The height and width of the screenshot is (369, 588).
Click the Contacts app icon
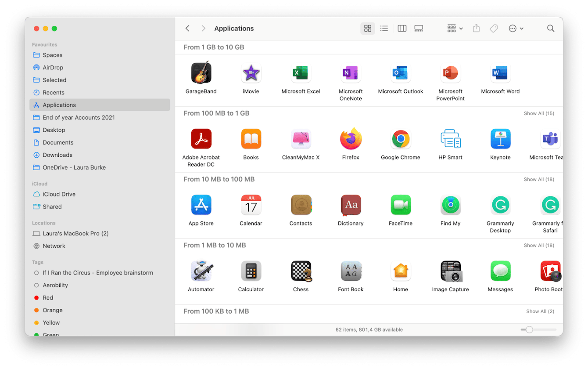coord(301,205)
